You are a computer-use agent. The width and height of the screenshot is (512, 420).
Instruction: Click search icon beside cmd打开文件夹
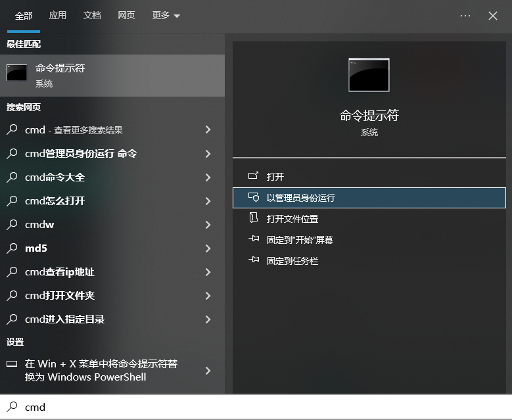click(x=12, y=295)
